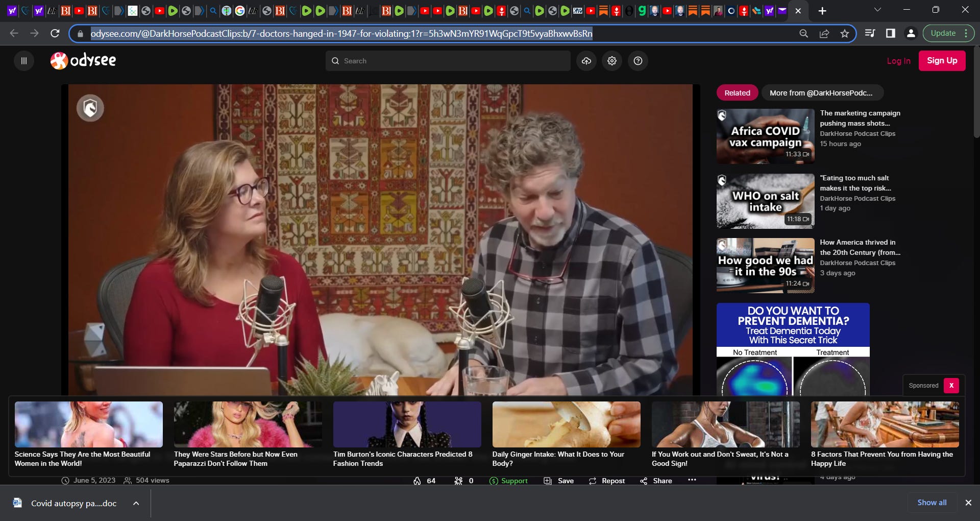Open the WHO on salt intake thumbnail
The image size is (980, 521).
pos(766,201)
